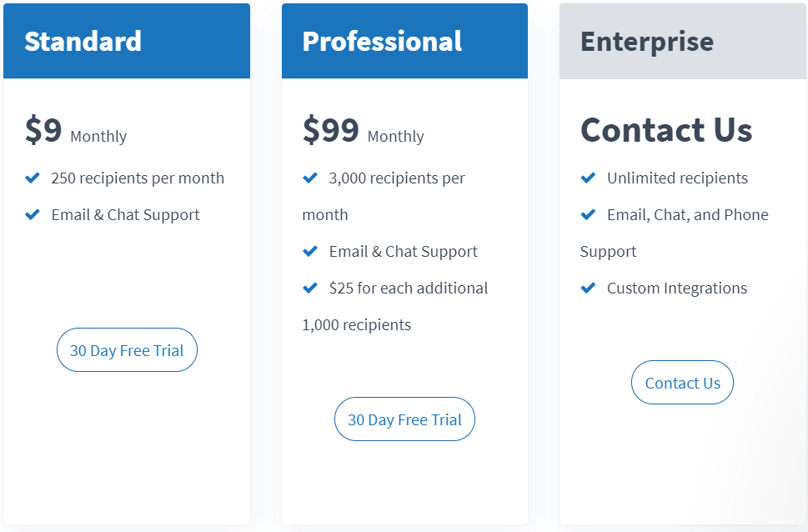Click the checkmark beside Email, Chat, and Phone Support

588,214
